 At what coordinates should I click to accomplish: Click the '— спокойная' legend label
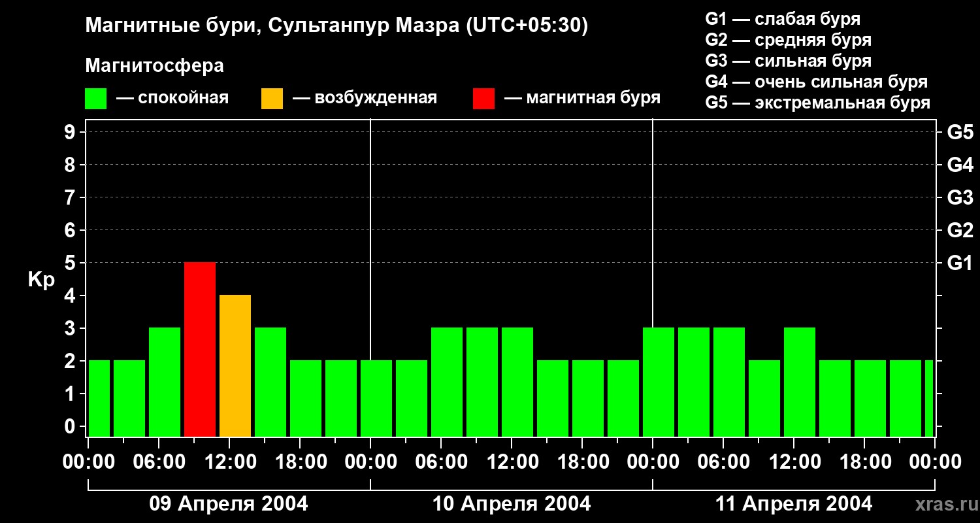click(x=172, y=98)
